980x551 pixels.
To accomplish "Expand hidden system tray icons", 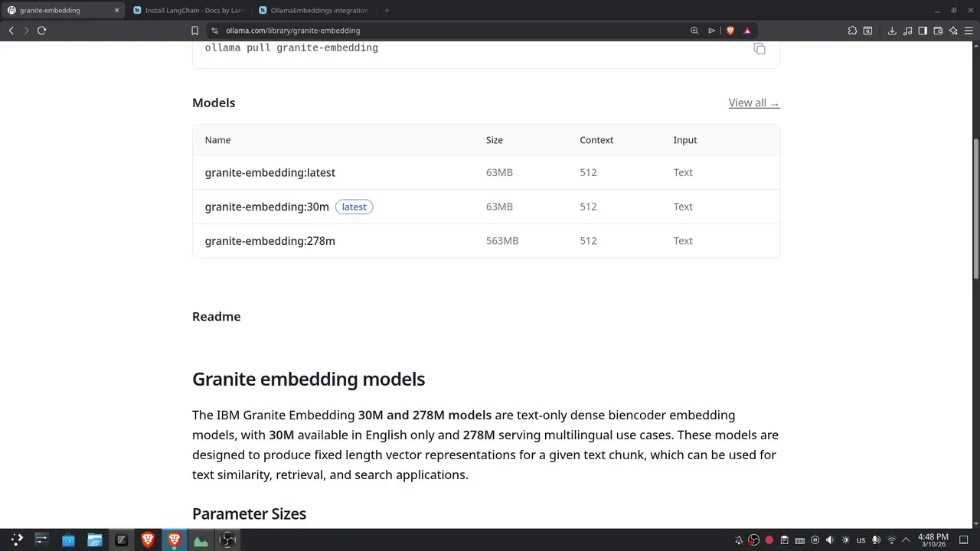I will (906, 540).
